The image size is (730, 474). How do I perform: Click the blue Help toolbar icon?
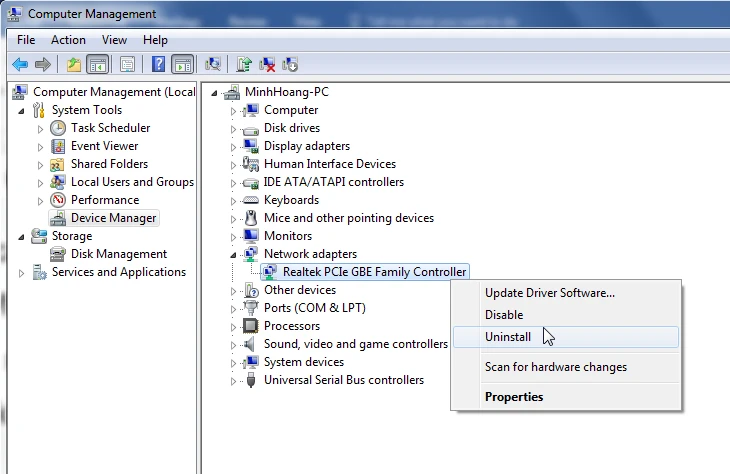click(x=158, y=65)
